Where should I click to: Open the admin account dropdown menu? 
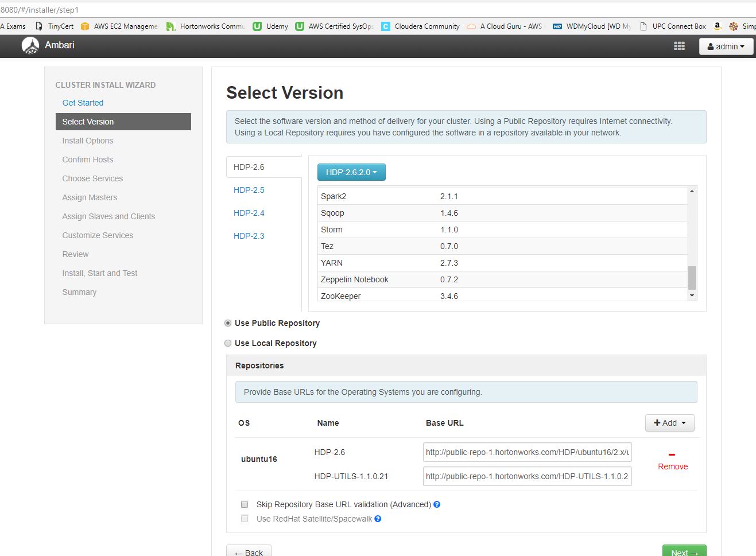point(726,46)
